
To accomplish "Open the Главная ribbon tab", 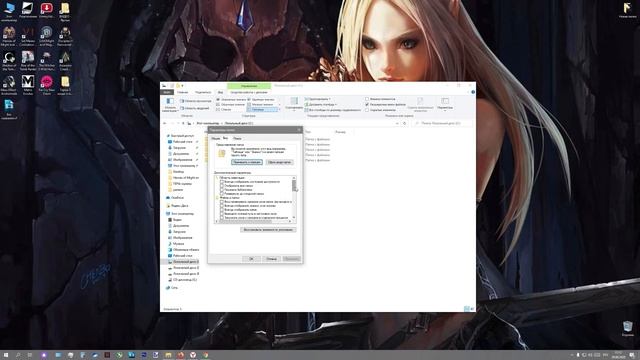I will tap(182, 92).
